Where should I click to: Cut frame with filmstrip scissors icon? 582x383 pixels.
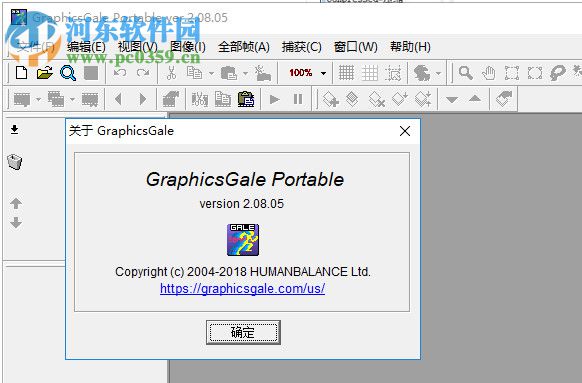pyautogui.click(x=199, y=99)
